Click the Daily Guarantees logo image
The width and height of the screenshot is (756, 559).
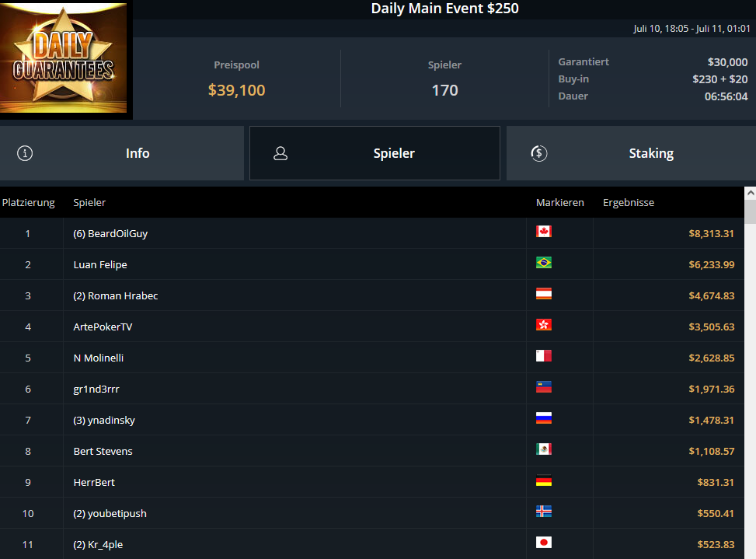coord(63,58)
